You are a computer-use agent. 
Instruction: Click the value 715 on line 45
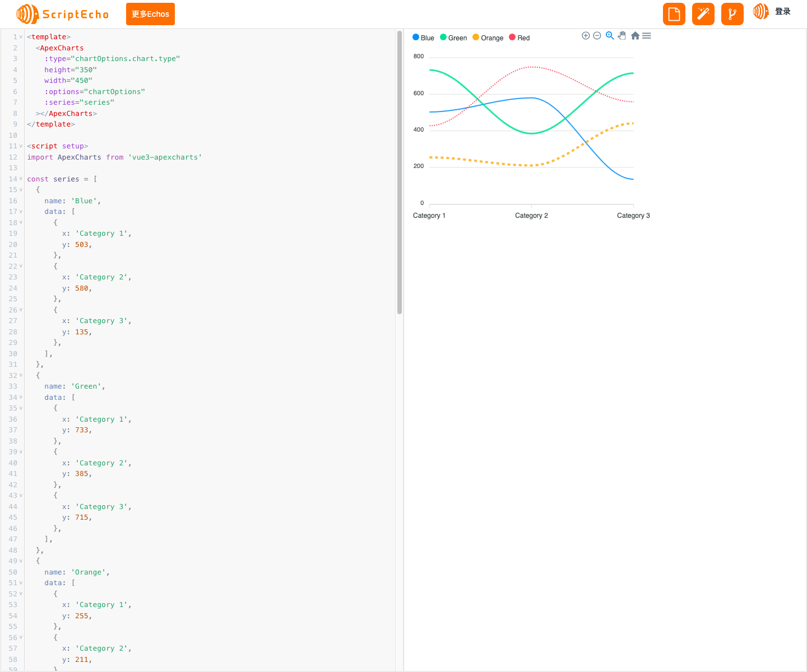(82, 517)
